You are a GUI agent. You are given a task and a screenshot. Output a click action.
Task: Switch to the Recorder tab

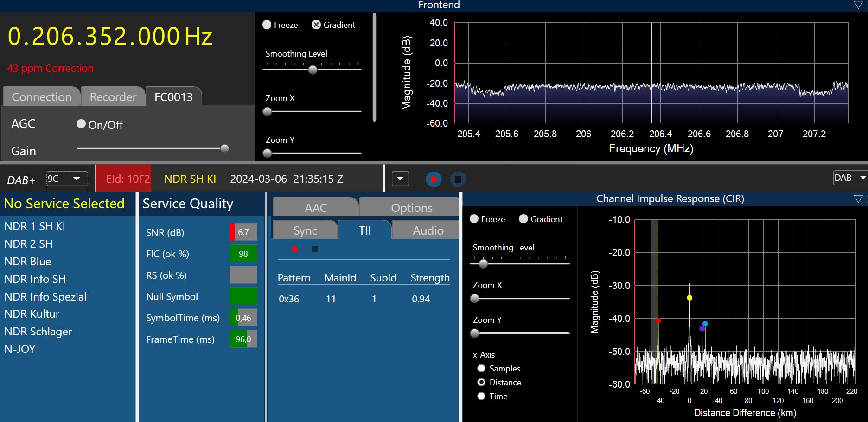click(113, 97)
